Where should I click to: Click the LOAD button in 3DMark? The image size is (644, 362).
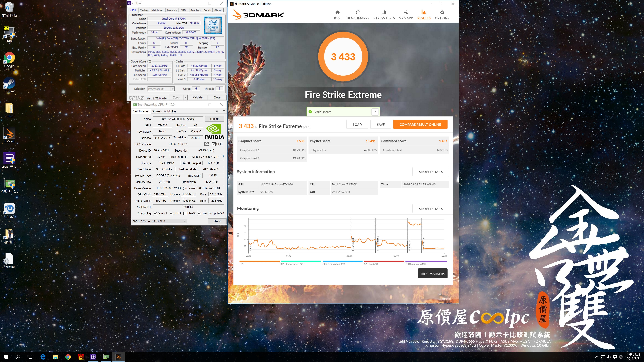357,124
